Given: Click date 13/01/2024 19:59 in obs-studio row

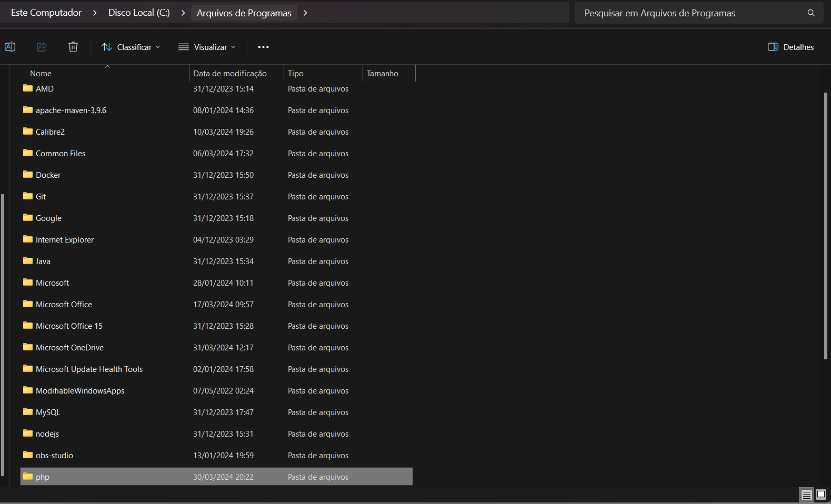Looking at the screenshot, I should pyautogui.click(x=223, y=455).
